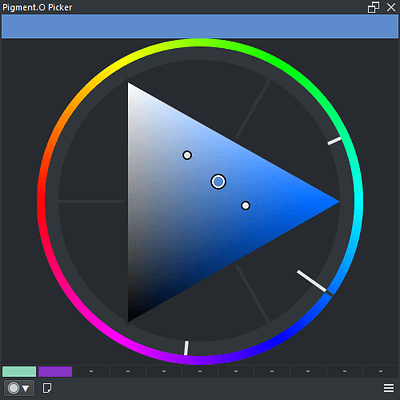Click the note page icon at bottom
The height and width of the screenshot is (400, 400).
(x=47, y=388)
